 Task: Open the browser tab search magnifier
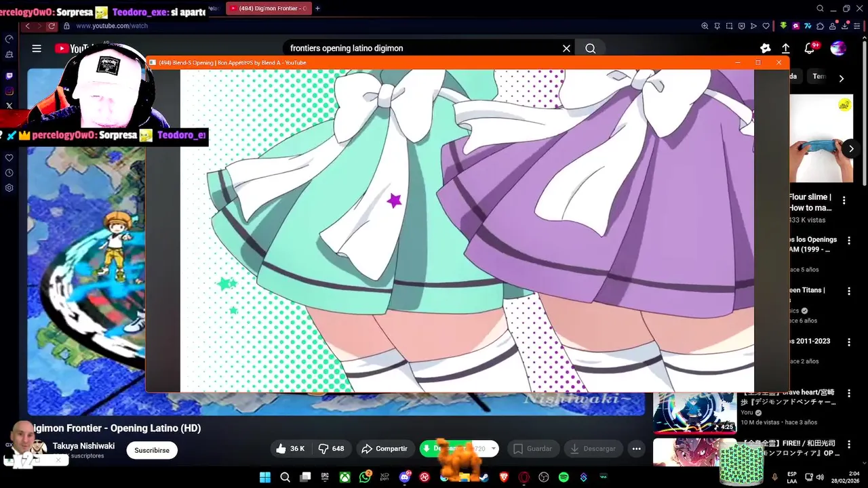821,8
